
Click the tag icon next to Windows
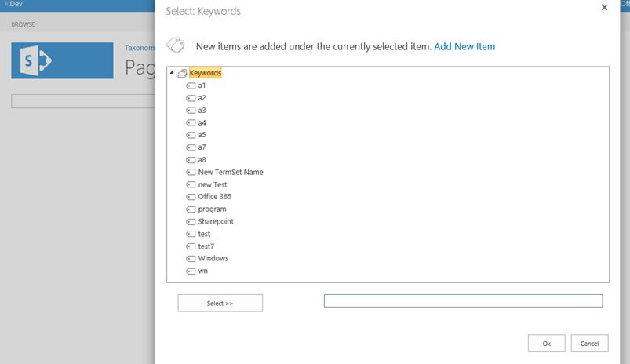pyautogui.click(x=191, y=259)
